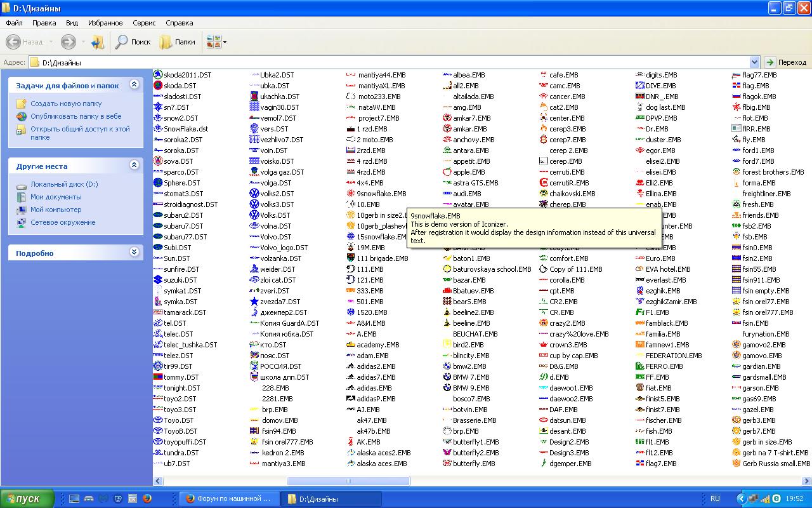The height and width of the screenshot is (508, 812).
Task: Select file name baturovskaya school.EMB
Action: pyautogui.click(x=492, y=269)
